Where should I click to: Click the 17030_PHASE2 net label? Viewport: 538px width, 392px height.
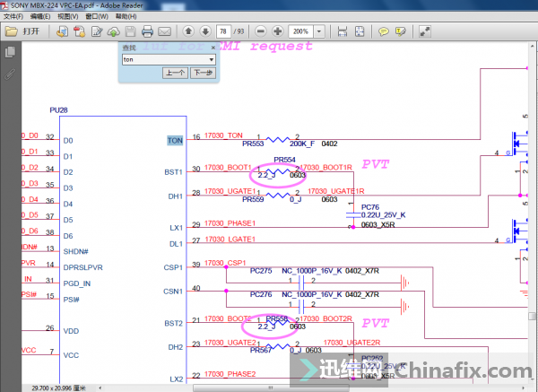[230, 374]
